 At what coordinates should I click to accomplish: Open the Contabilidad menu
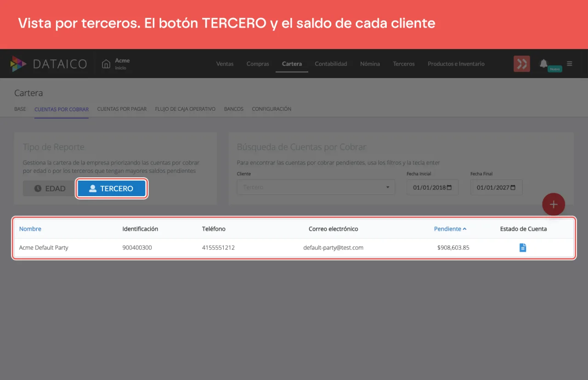[x=331, y=64]
